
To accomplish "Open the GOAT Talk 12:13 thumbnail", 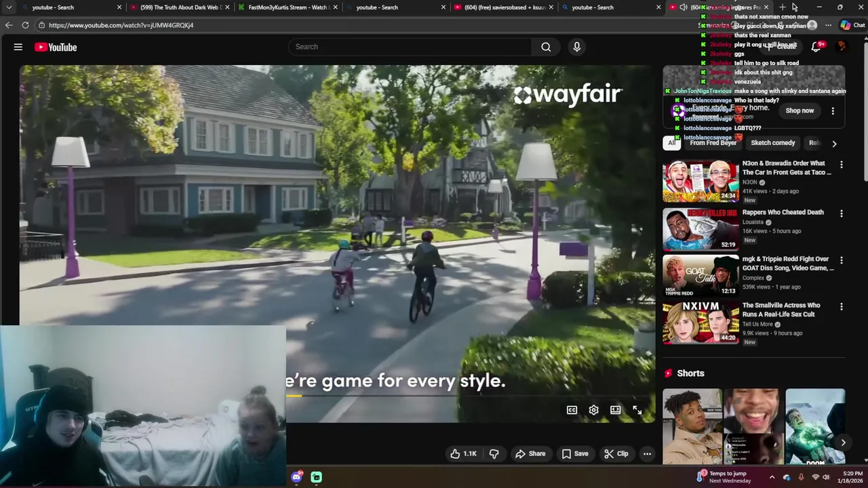I will [x=701, y=275].
